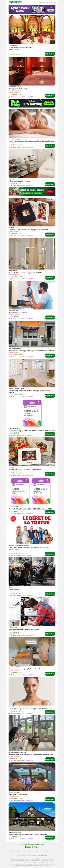Open the Massage of voetreflexologie title link
64x868 pixels.
click(18, 89)
